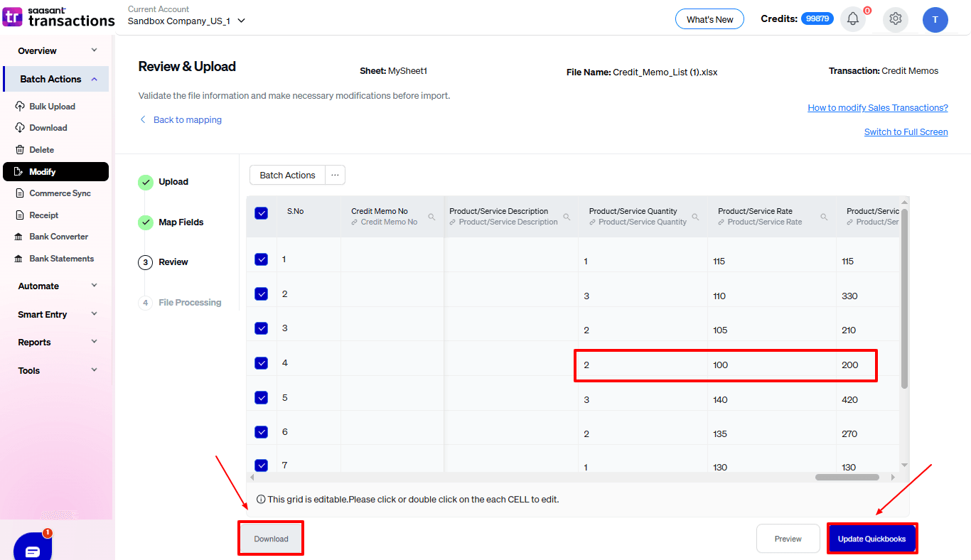Screen dimensions: 971x560
Task: Open the settings gear
Action: click(895, 19)
